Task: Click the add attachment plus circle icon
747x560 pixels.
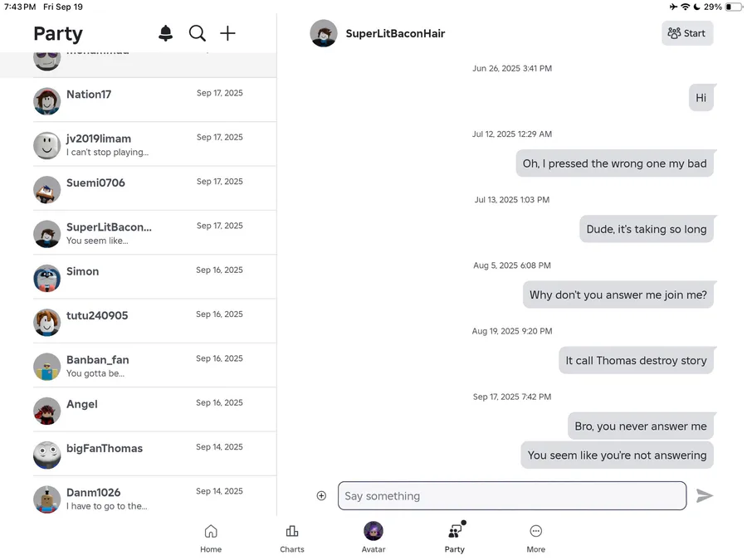Action: (x=321, y=496)
